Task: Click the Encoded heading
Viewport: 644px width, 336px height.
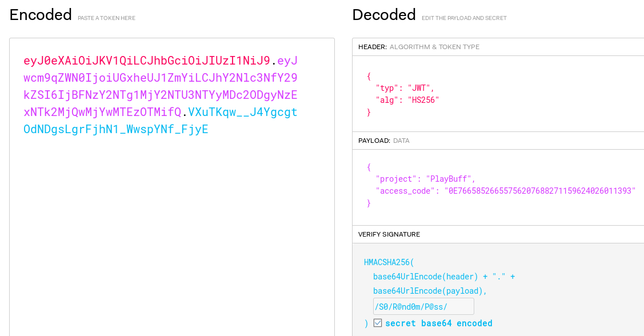Action: click(x=41, y=15)
